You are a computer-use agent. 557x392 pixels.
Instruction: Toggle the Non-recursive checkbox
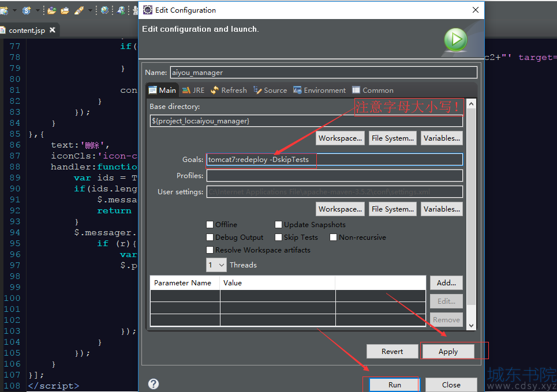pos(333,238)
